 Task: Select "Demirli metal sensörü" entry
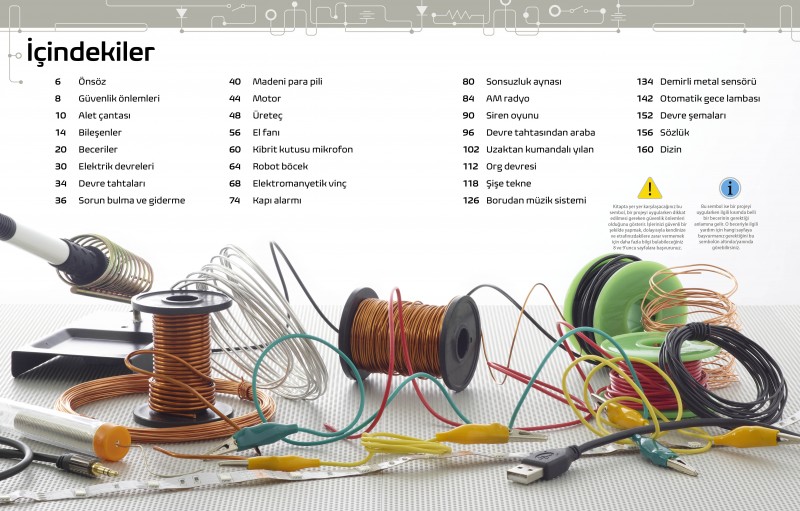pos(708,82)
